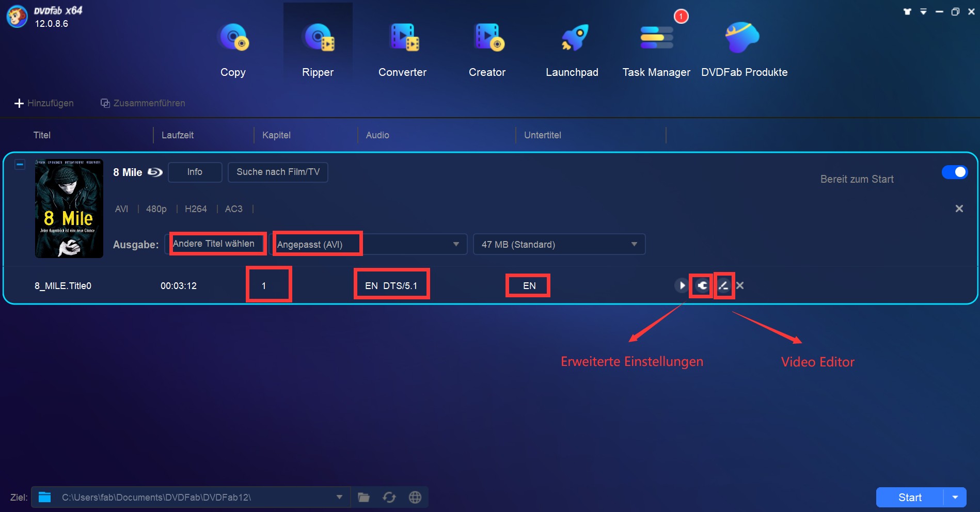Click the shirt skin icon in title bar
Viewport: 980px width, 512px height.
pyautogui.click(x=907, y=11)
